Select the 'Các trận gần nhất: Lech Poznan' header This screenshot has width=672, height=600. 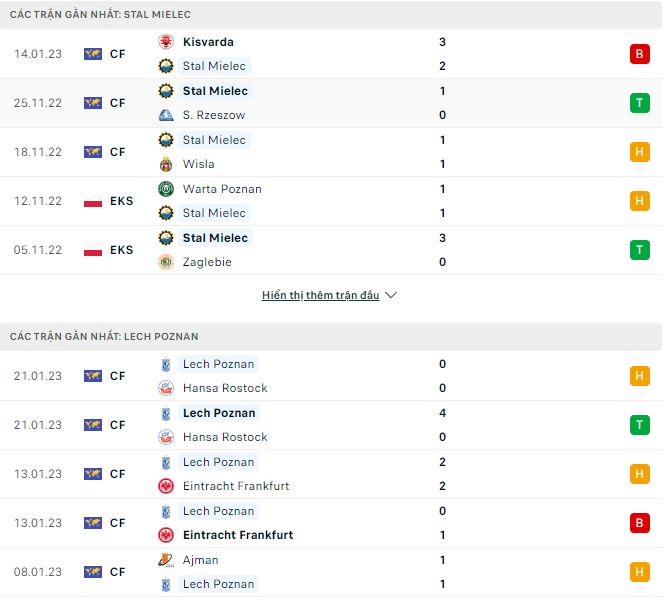pos(104,337)
